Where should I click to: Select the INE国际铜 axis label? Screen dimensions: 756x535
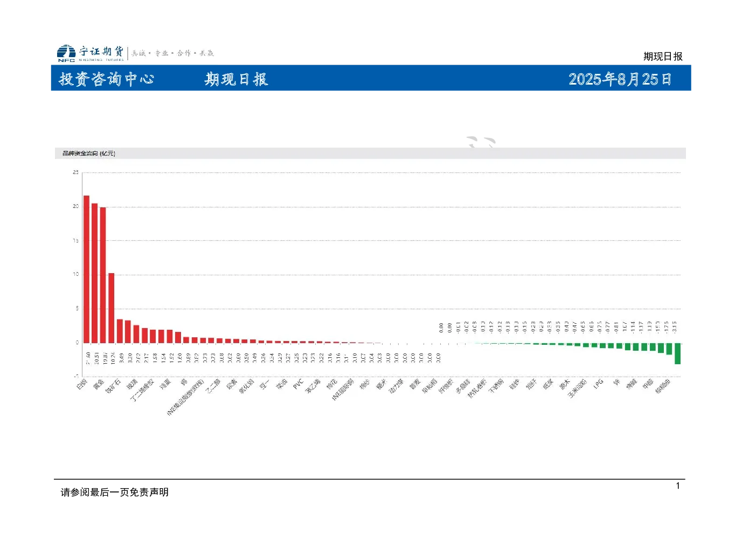pyautogui.click(x=343, y=389)
